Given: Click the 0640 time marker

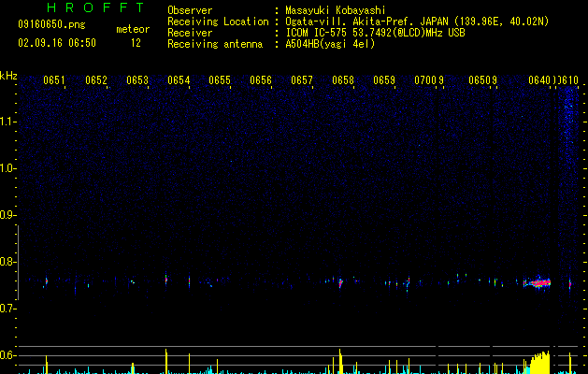Looking at the screenshot, I should [x=539, y=80].
